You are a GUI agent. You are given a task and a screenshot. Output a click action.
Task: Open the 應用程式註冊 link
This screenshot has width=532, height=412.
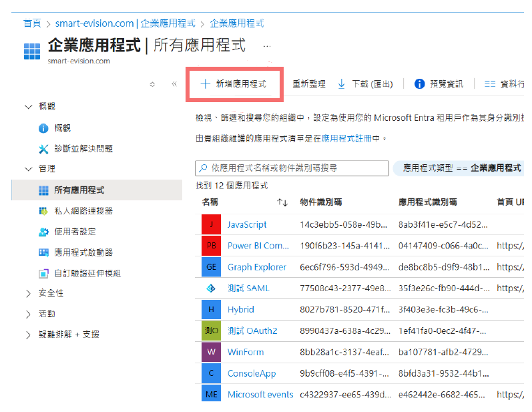tap(346, 138)
